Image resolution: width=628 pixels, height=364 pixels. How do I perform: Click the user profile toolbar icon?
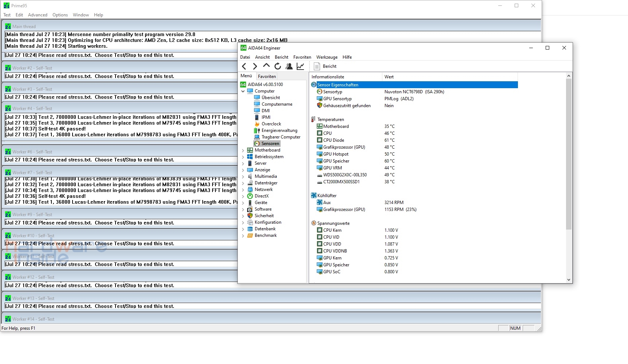(289, 66)
